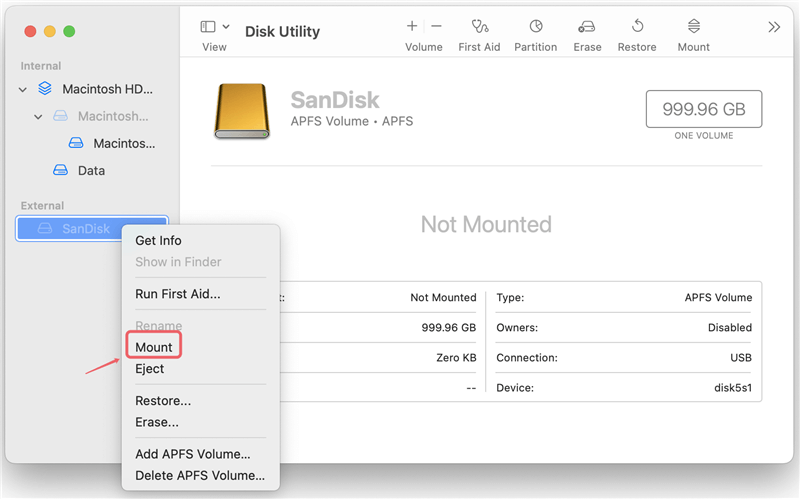800x499 pixels.
Task: Click the Connection USB value
Action: click(x=740, y=358)
